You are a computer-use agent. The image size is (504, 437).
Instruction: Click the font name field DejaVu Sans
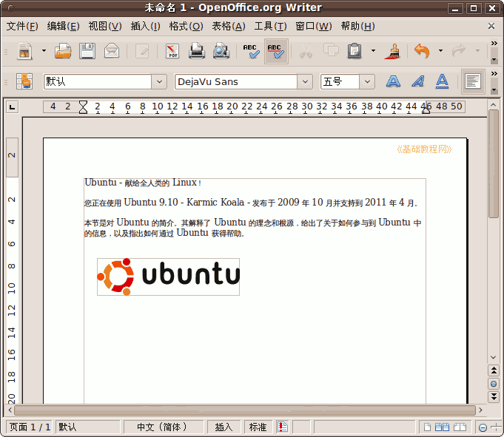[x=235, y=81]
